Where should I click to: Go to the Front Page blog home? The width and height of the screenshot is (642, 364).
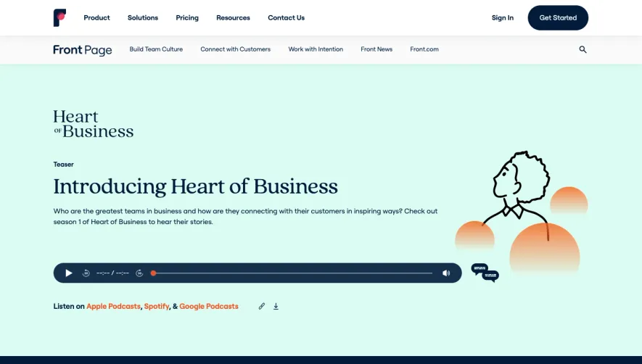(83, 50)
